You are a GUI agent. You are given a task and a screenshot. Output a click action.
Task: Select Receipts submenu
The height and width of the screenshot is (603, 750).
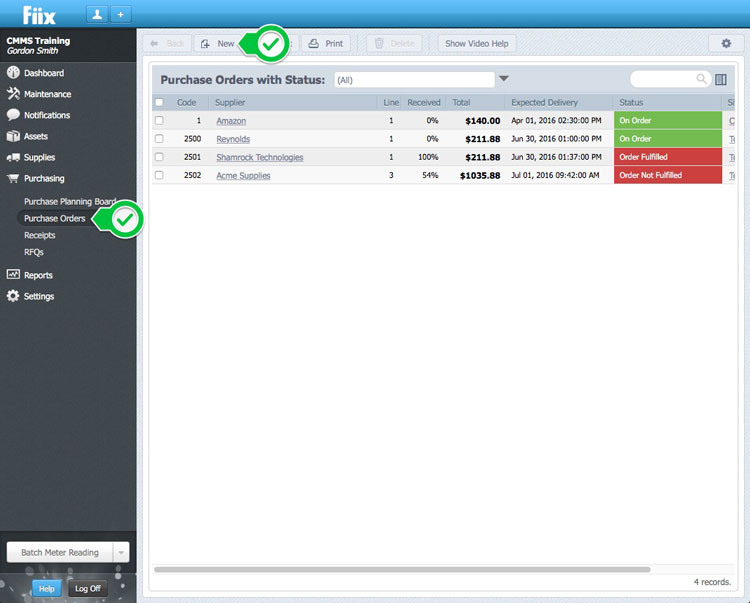click(40, 235)
